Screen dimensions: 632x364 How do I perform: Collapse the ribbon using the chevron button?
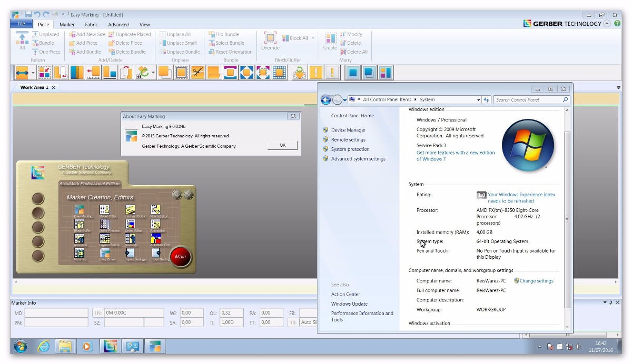(x=607, y=24)
